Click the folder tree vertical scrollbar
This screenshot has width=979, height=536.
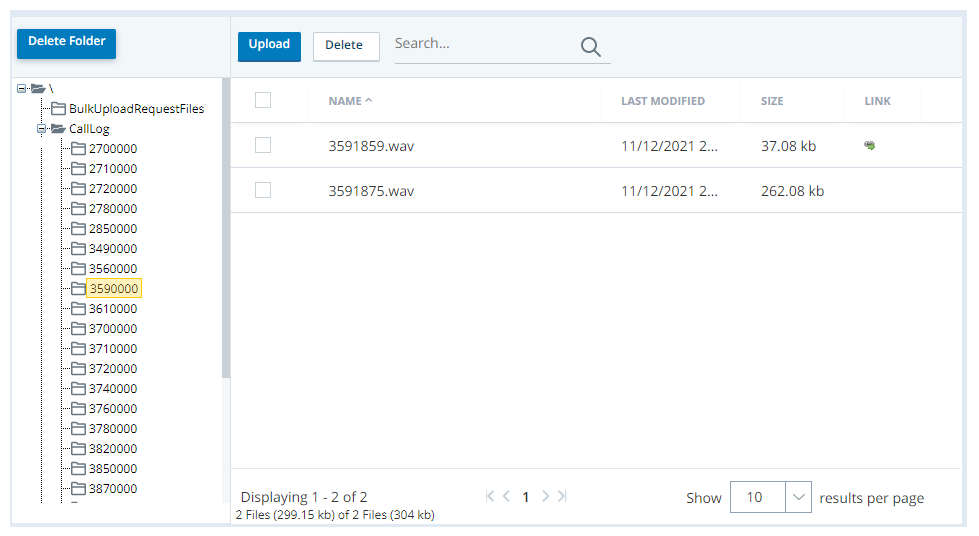pos(226,229)
